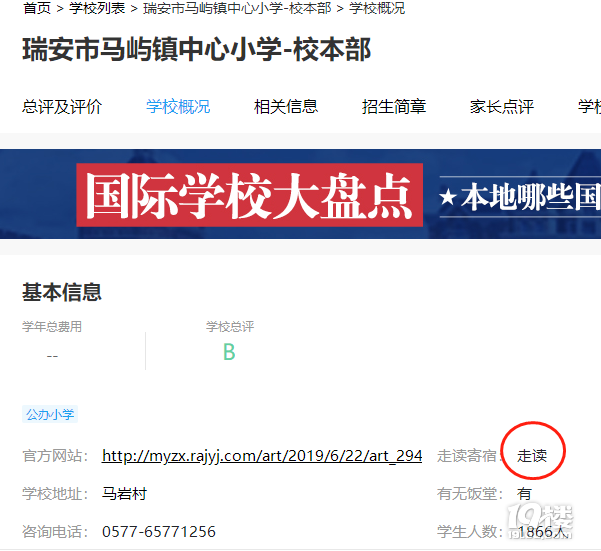601x551 pixels.
Task: Click the 基本信息 heading
Action: click(62, 292)
